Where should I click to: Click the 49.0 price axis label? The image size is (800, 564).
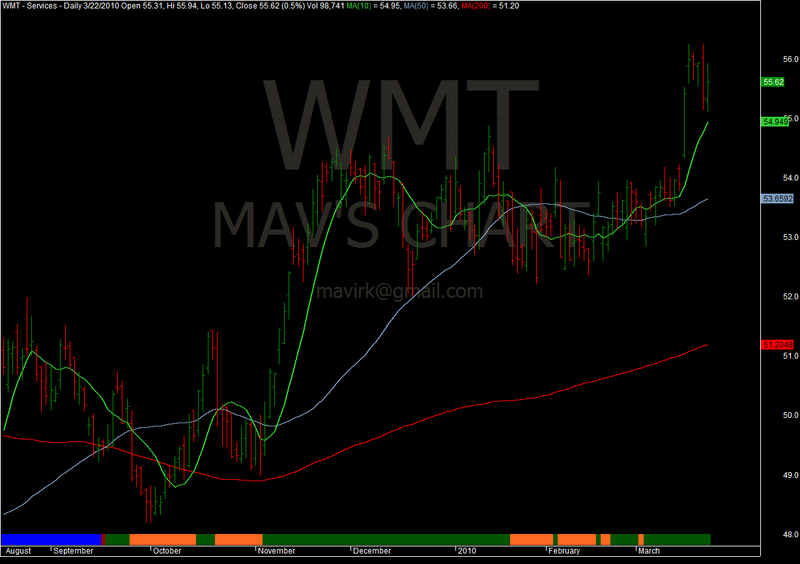pos(790,475)
